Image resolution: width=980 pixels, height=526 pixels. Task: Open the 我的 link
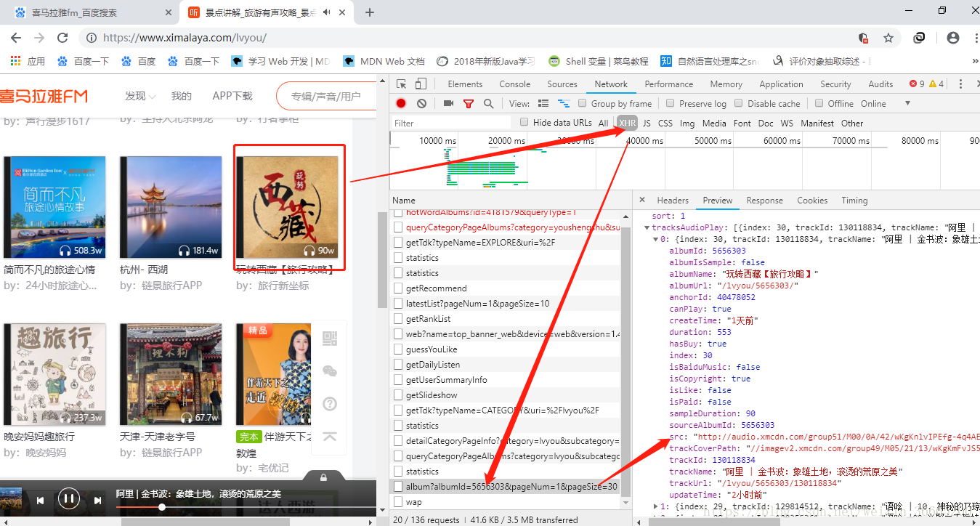(182, 96)
